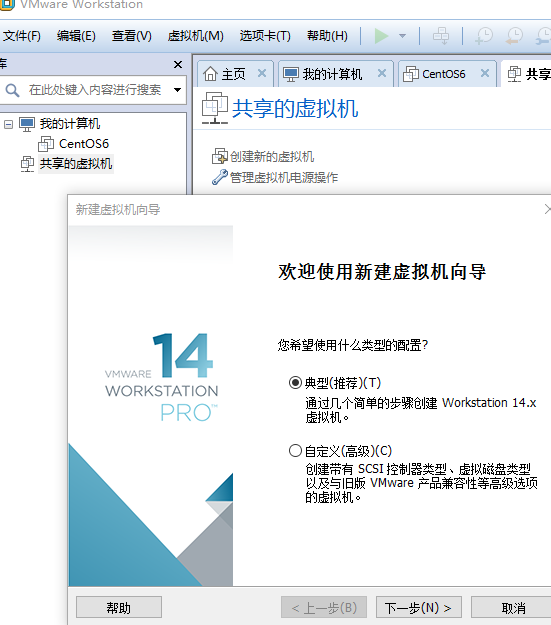Click the VMware Workstation title bar icon
This screenshot has width=551, height=625.
[x=7, y=5]
